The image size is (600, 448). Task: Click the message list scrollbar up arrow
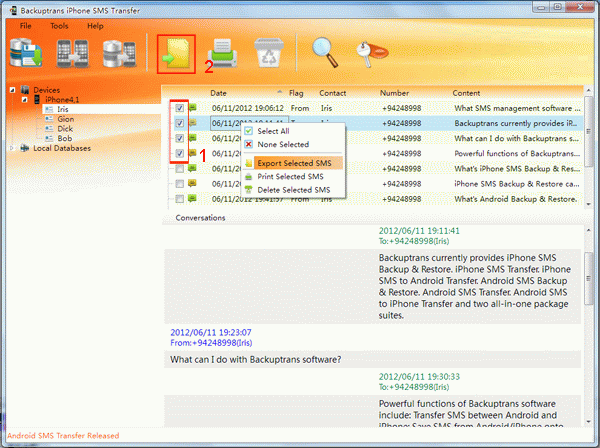(x=589, y=91)
